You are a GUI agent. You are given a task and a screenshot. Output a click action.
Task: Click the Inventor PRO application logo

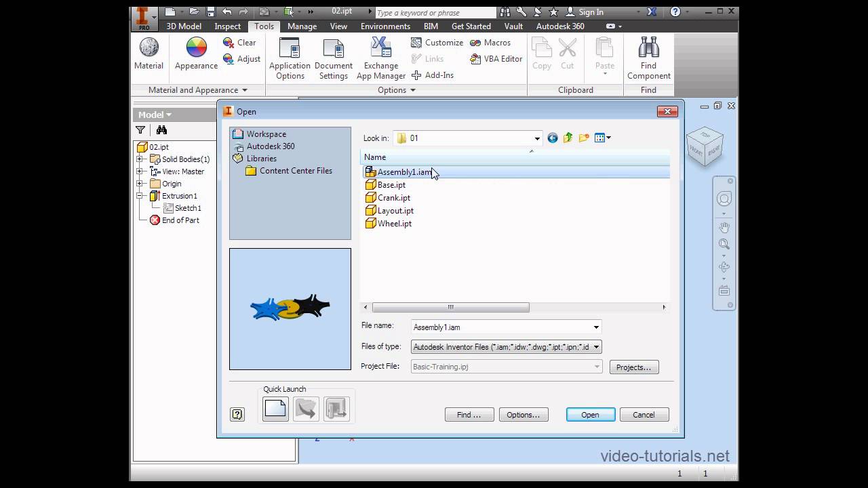(x=143, y=18)
